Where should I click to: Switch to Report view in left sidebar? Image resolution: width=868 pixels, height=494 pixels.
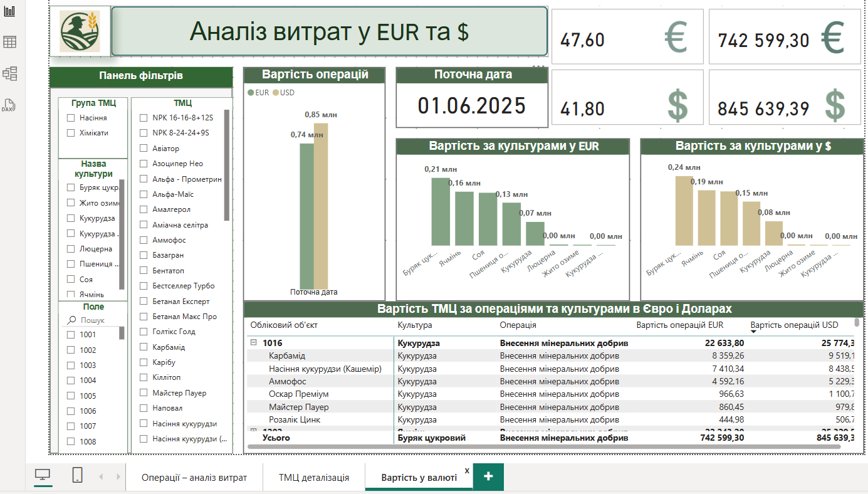click(x=9, y=11)
